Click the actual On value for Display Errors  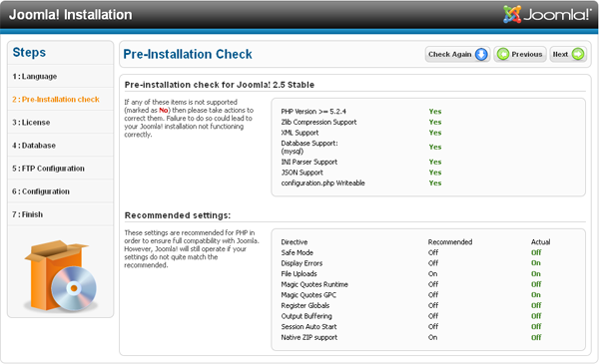pyautogui.click(x=535, y=263)
